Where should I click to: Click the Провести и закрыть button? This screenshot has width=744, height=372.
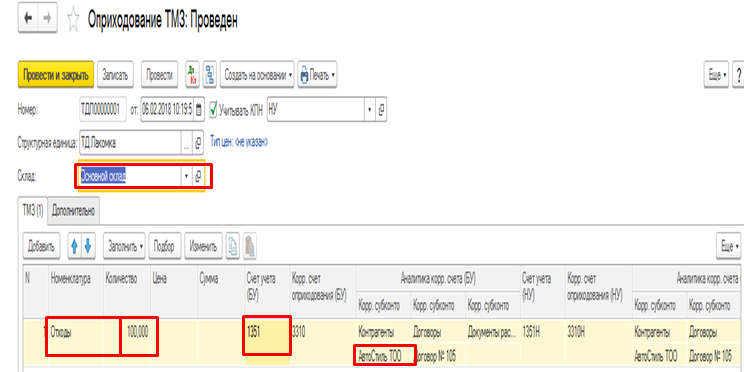(56, 75)
